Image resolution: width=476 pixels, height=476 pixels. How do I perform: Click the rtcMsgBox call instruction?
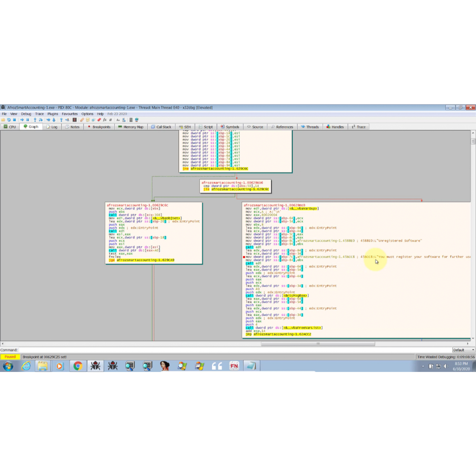tap(277, 296)
